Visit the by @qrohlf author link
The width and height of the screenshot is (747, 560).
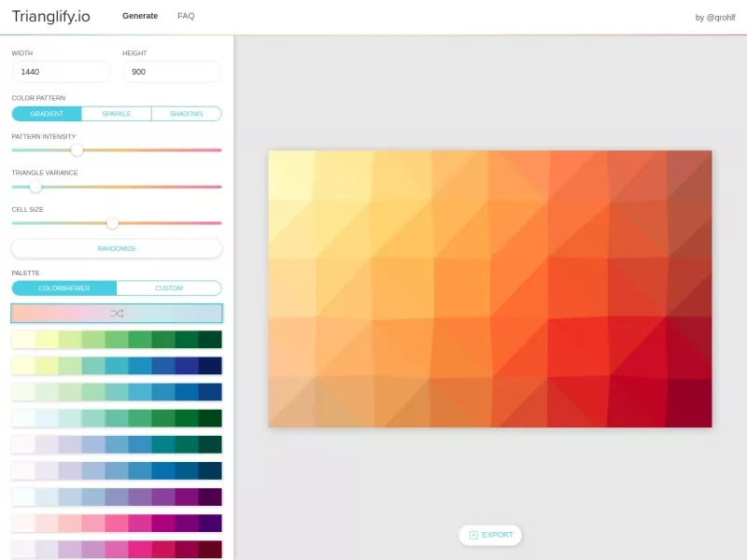(x=715, y=18)
